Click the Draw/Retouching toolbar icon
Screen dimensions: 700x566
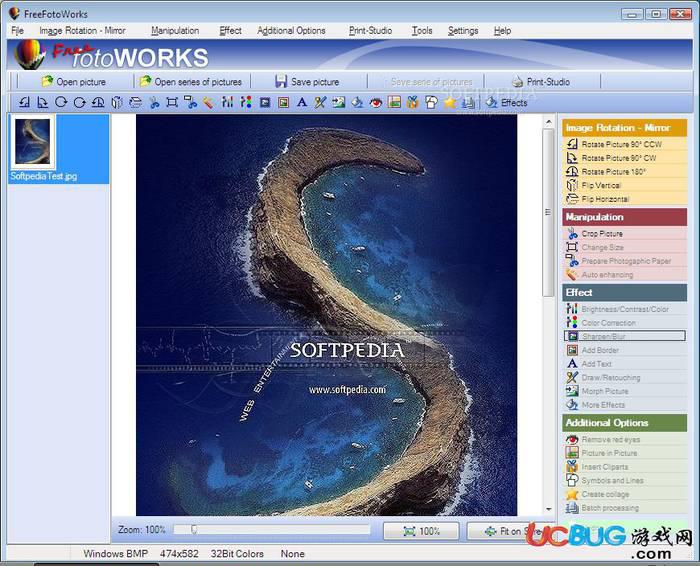tap(320, 103)
